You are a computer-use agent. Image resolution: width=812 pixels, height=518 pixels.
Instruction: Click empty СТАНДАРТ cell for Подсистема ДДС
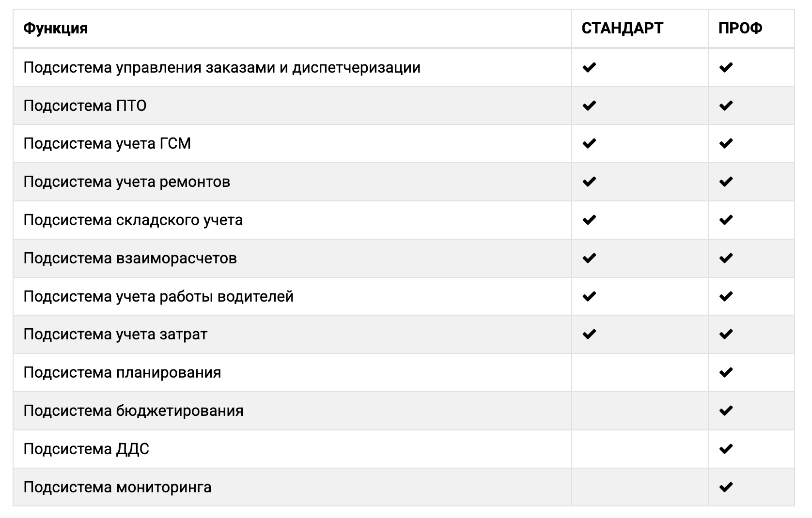click(x=640, y=449)
